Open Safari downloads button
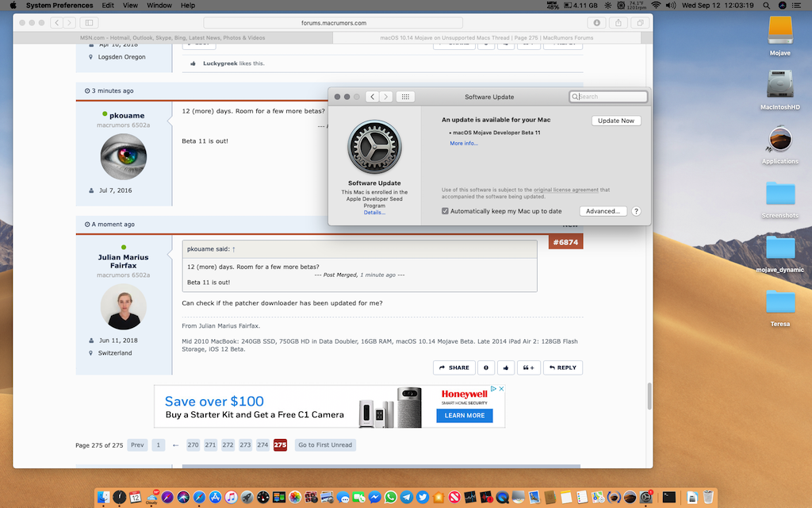Screen dimensions: 812x508 (596, 23)
